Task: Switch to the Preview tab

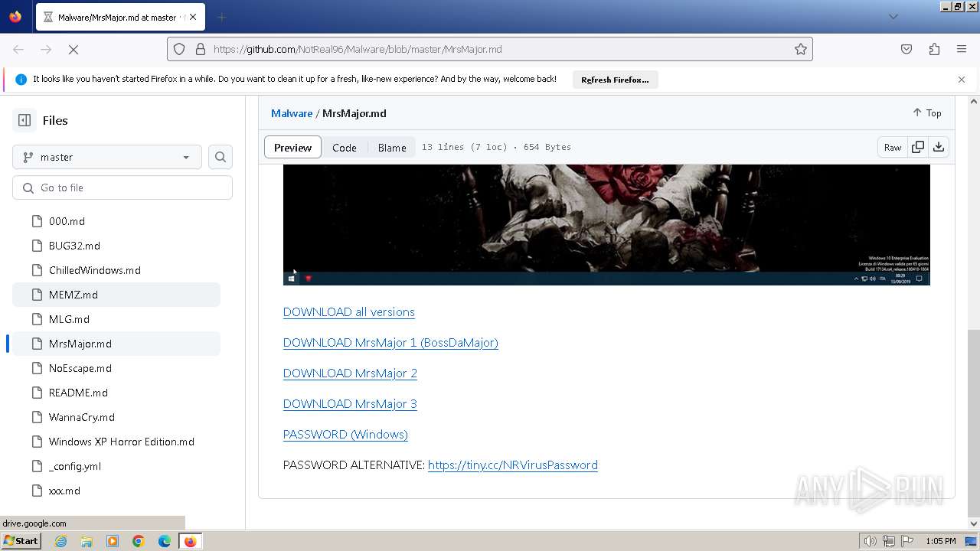Action: point(292,148)
